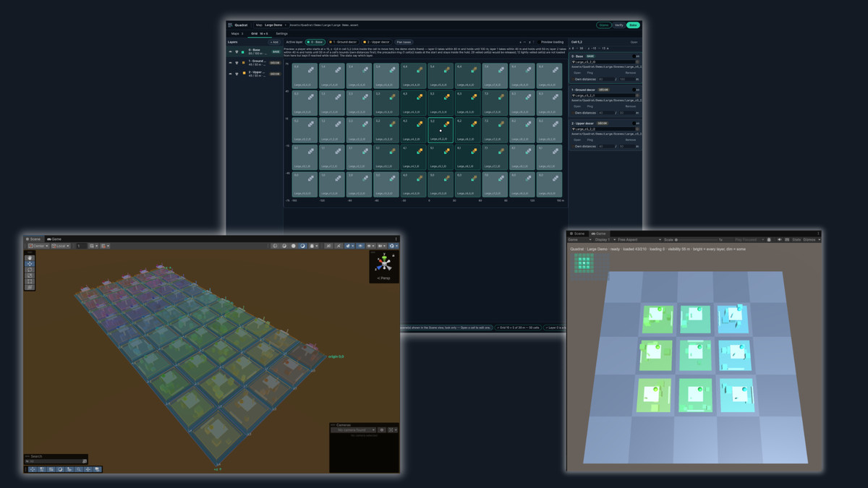
Task: Select 0 - Base as active layer
Action: point(315,42)
